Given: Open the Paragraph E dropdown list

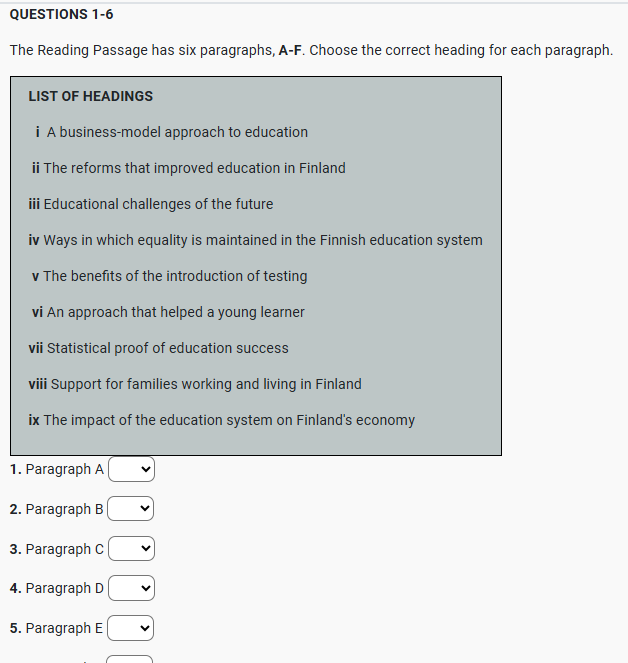Looking at the screenshot, I should (x=131, y=628).
